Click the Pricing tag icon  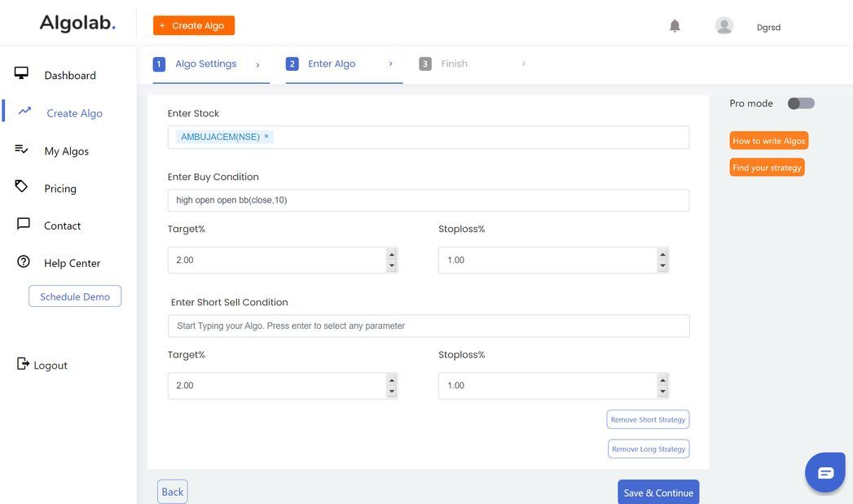[21, 186]
